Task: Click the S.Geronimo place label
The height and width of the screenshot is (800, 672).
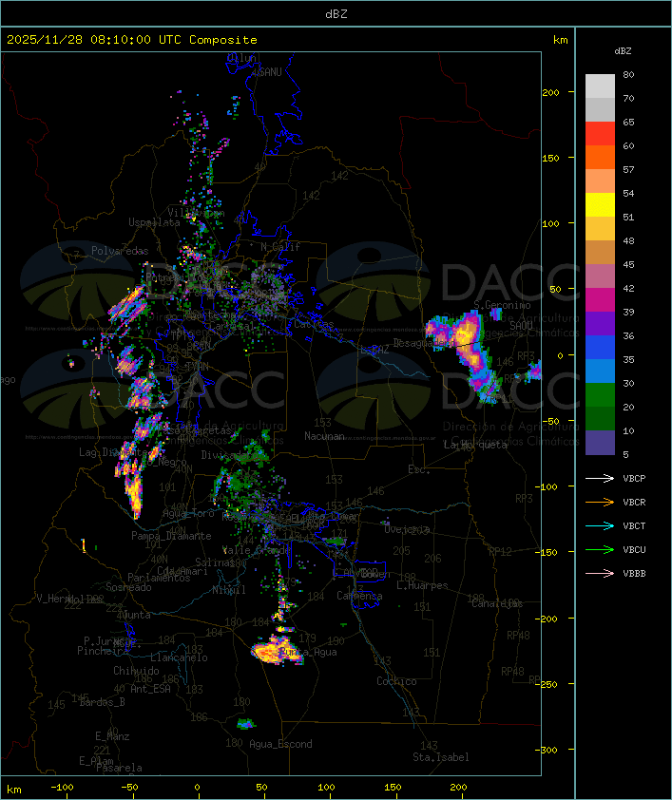Action: click(x=502, y=305)
